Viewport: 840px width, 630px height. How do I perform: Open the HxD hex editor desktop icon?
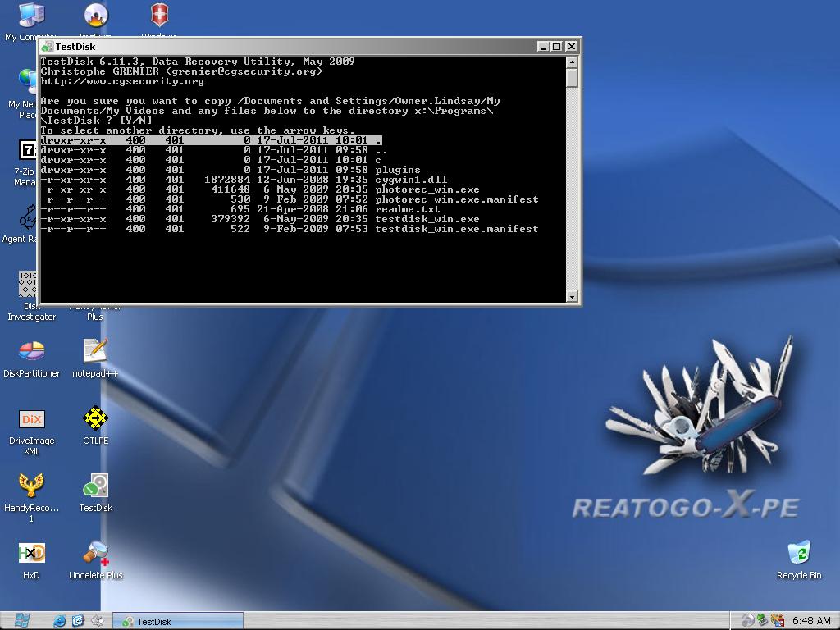point(32,553)
